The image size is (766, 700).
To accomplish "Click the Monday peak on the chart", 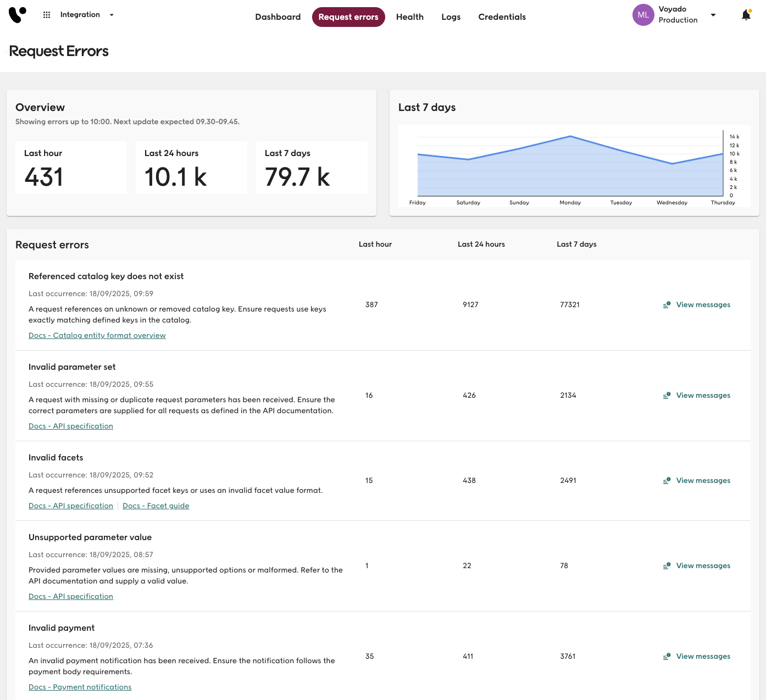I will [x=570, y=136].
